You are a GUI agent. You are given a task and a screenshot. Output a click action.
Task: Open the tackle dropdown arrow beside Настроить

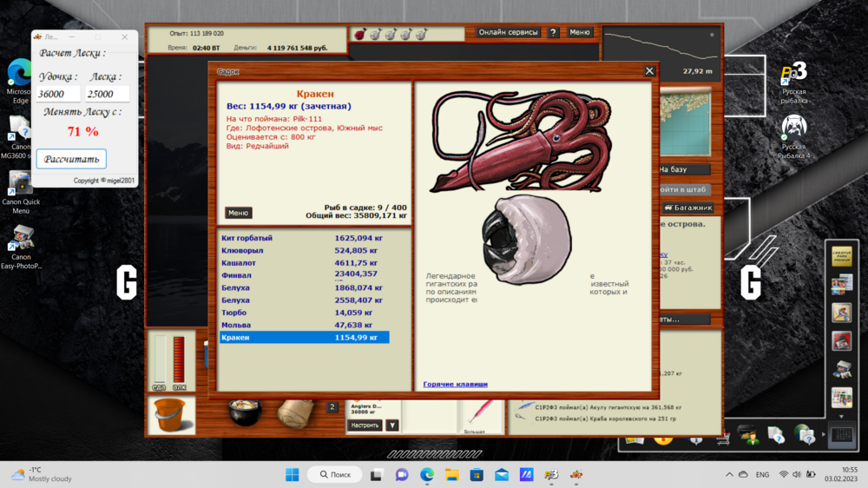click(392, 425)
